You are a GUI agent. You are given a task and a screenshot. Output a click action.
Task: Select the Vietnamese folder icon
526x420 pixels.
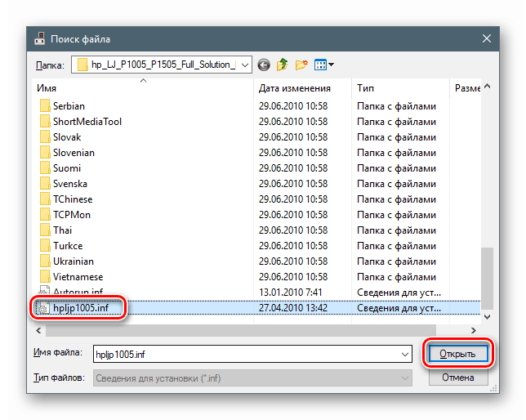(45, 276)
